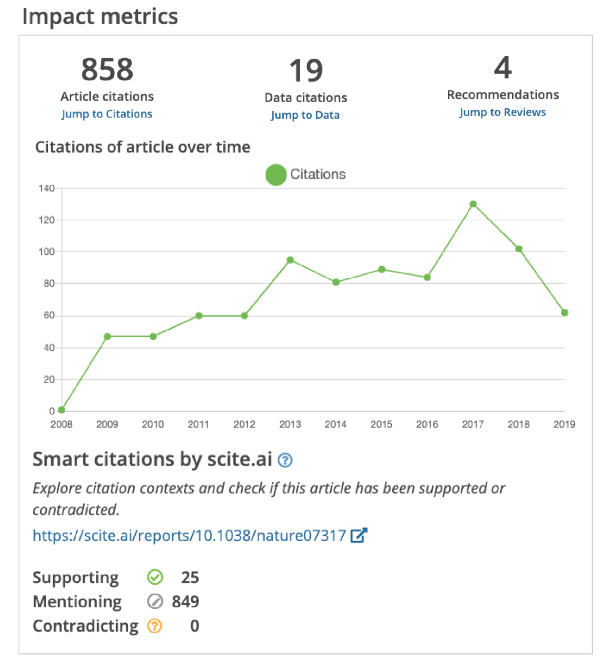Open the Jump to Reviews link
600x658 pixels.
pyautogui.click(x=502, y=112)
